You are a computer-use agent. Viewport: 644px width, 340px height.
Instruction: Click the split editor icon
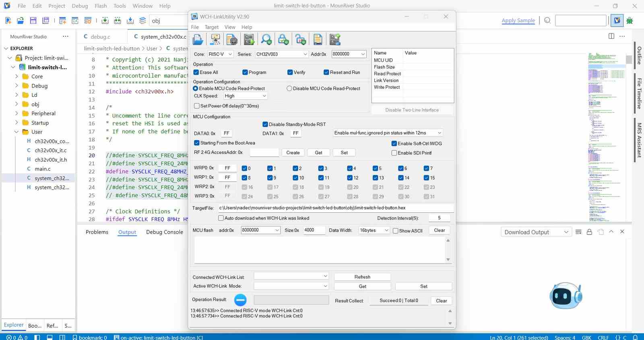(x=611, y=36)
